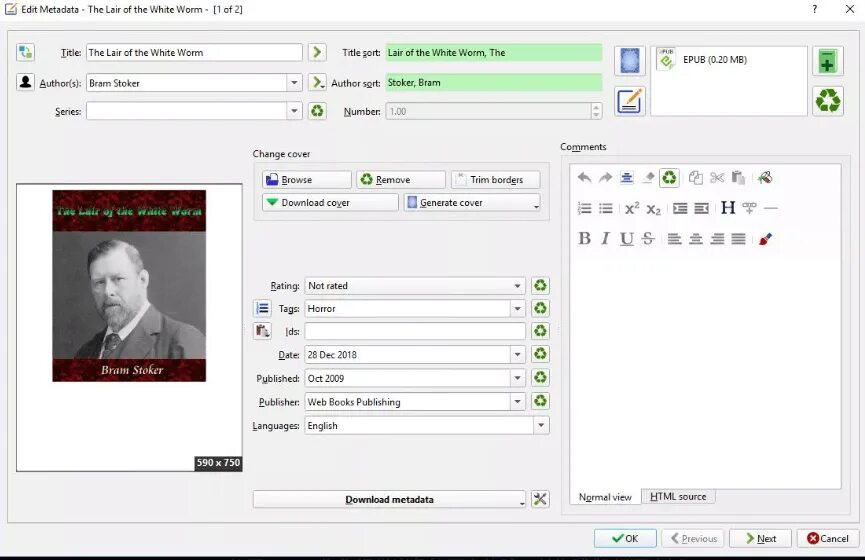Switch to the HTML source tab
This screenshot has width=865, height=560.
(678, 497)
